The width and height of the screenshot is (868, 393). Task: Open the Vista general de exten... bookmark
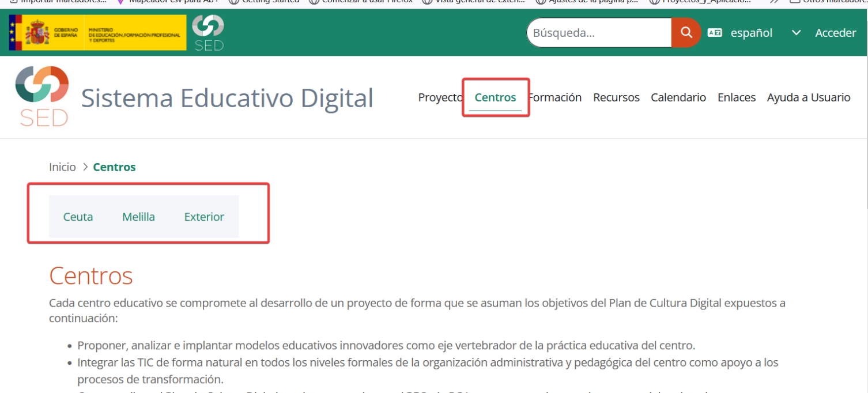[474, 2]
